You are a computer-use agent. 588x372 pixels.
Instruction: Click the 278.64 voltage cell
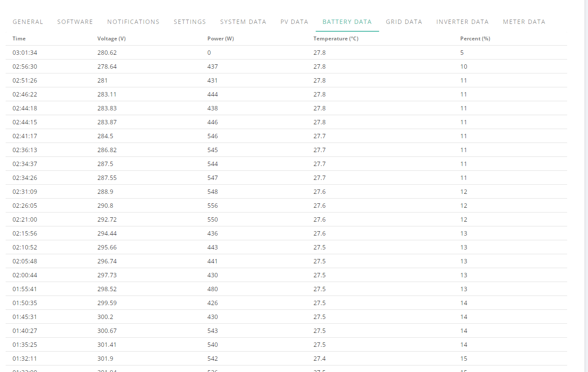pyautogui.click(x=107, y=66)
